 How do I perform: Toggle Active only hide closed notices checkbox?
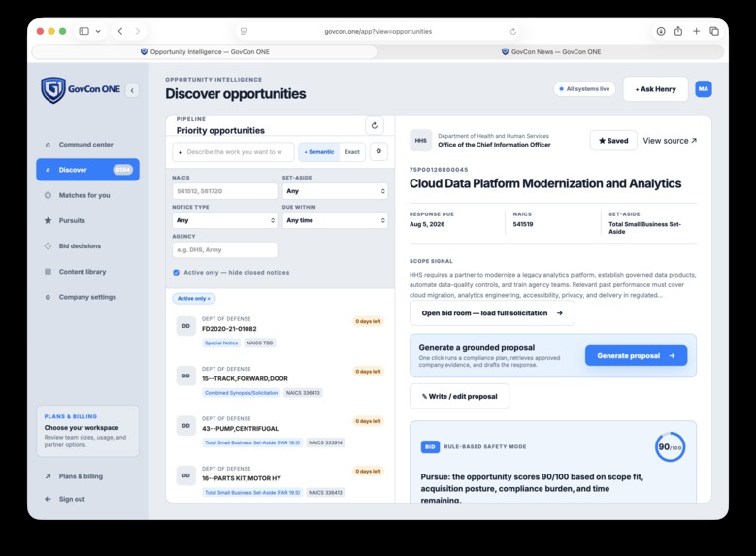pyautogui.click(x=177, y=273)
